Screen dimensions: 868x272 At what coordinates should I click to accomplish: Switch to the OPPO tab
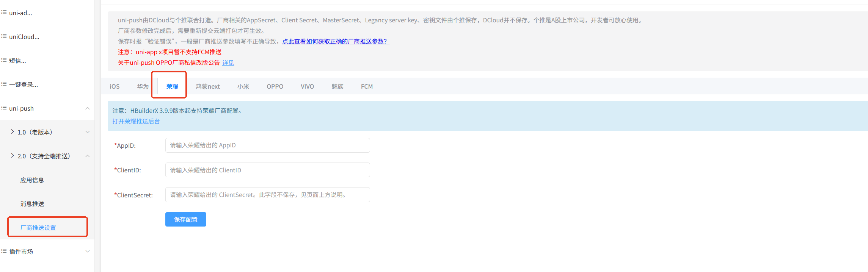[275, 86]
